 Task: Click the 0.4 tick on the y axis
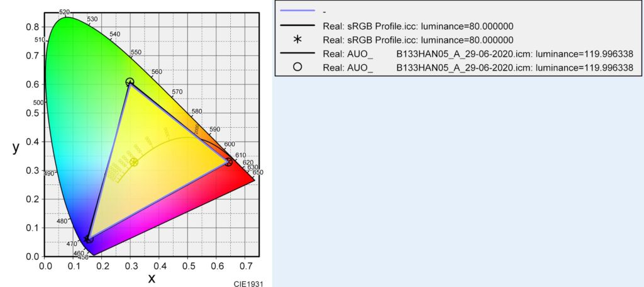pos(34,142)
